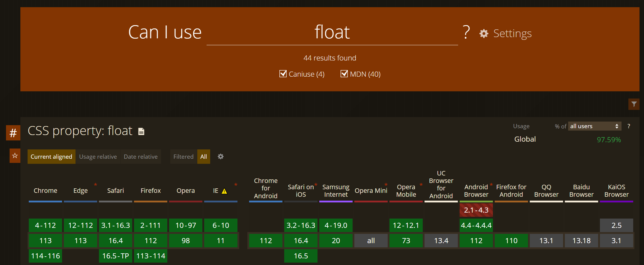Click the asterisk note beside Edge

pos(95,185)
